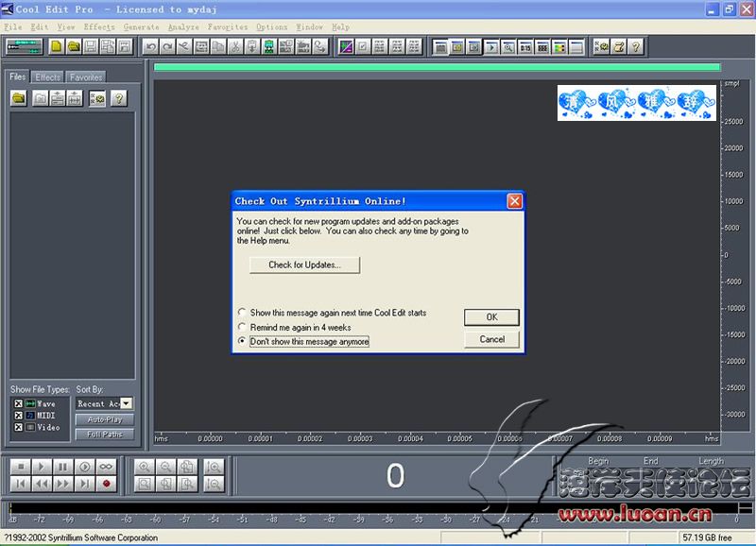
Task: Switch to Multitrack view using the waveform toggle icon
Action: [25, 46]
